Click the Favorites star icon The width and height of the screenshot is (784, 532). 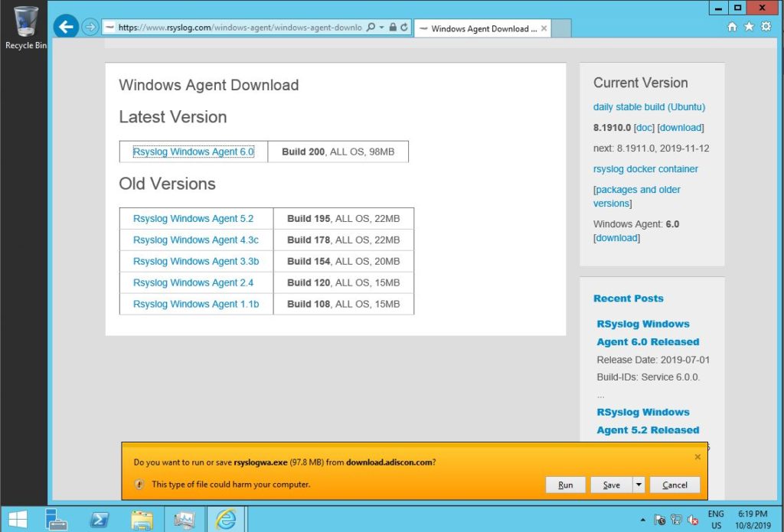coord(749,25)
